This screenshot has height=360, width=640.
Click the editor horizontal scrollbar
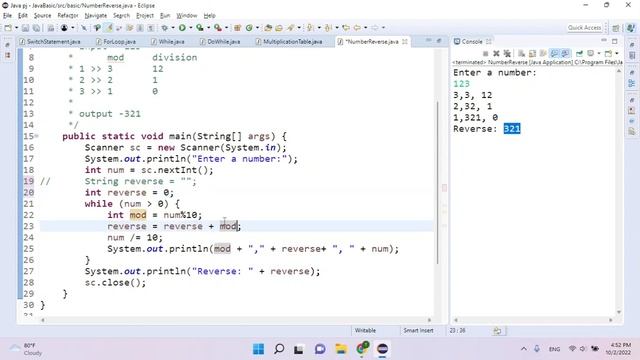tap(235, 320)
